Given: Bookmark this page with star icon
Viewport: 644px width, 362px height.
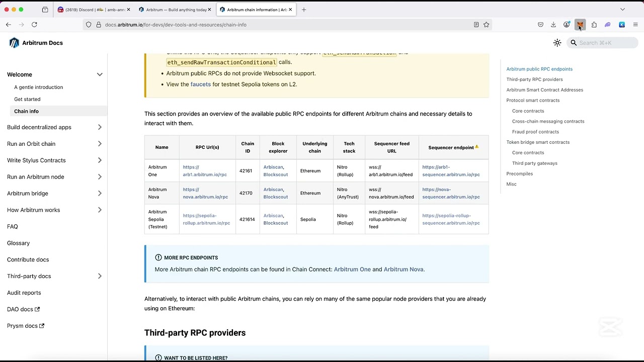Looking at the screenshot, I should (486, 25).
